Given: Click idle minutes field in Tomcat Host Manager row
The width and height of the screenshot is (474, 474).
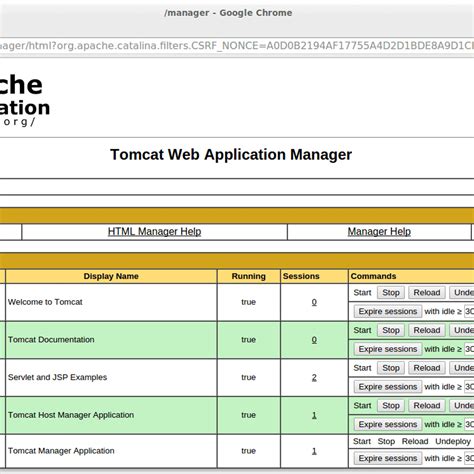Looking at the screenshot, I should 469,424.
